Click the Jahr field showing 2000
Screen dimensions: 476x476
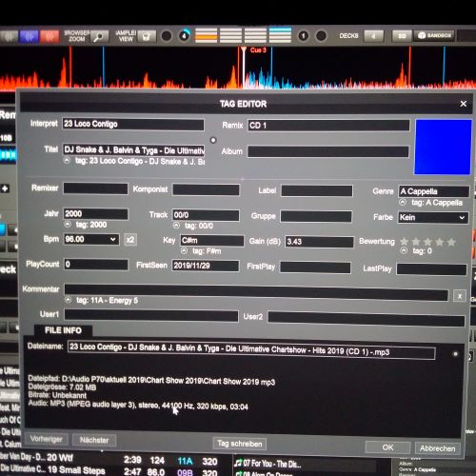95,214
